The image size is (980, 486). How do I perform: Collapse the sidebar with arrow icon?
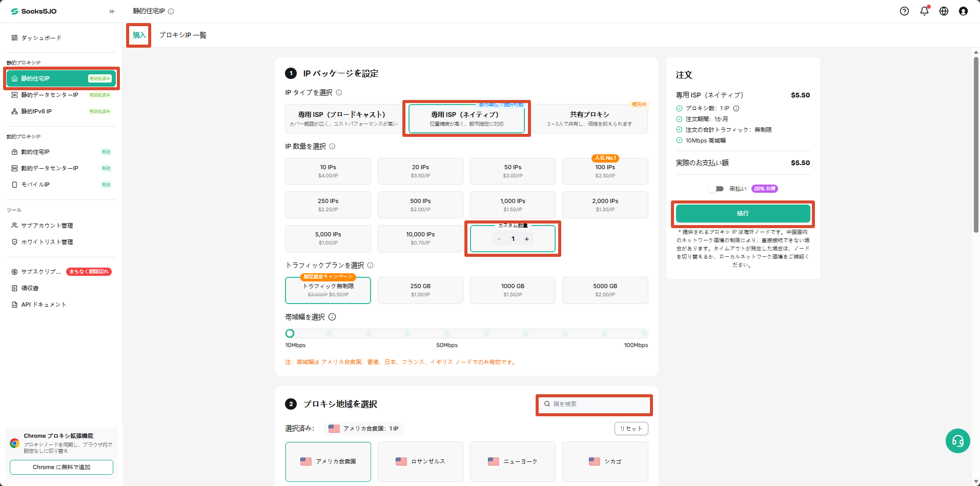pyautogui.click(x=112, y=11)
